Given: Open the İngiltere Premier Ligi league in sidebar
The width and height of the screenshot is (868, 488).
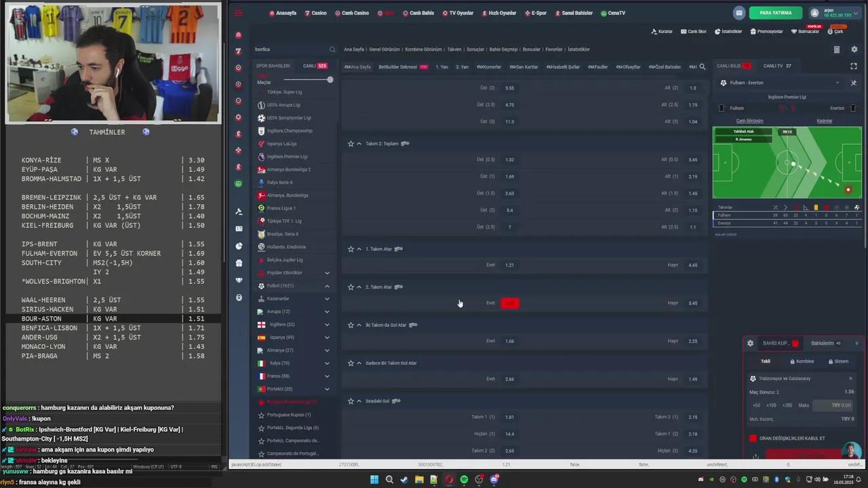Looking at the screenshot, I should coord(287,157).
